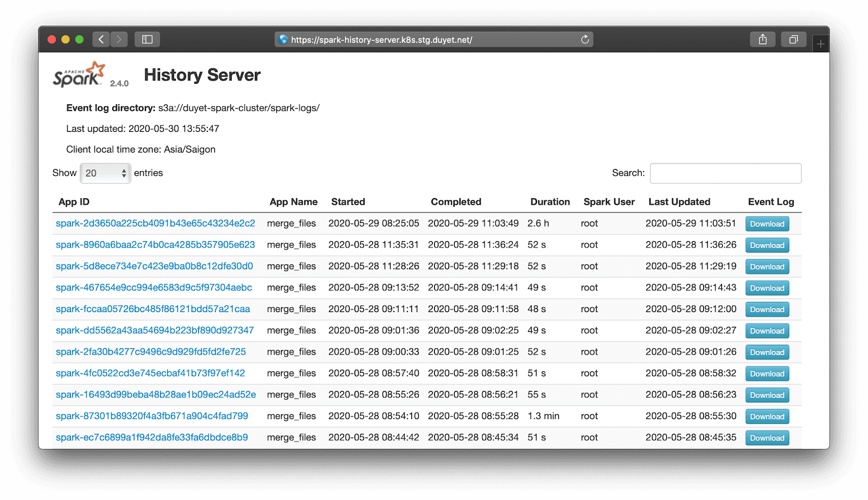This screenshot has width=868, height=500.
Task: Navigate back using the Safari back arrow
Action: [101, 39]
